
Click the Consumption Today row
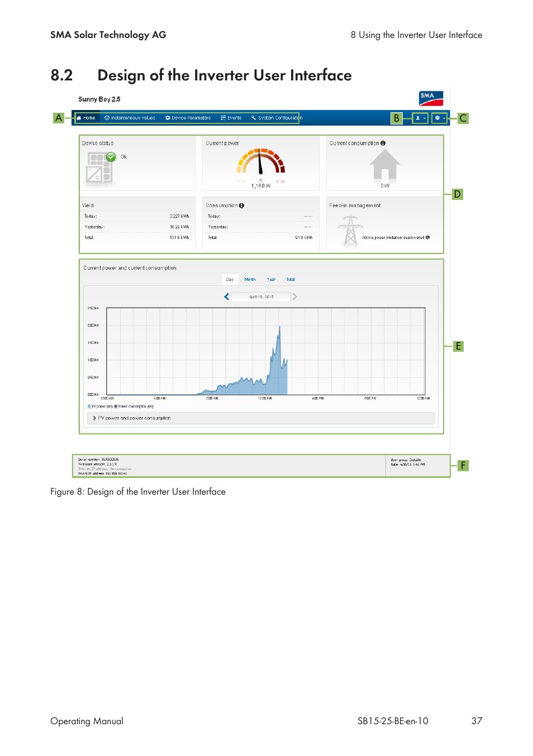point(260,216)
